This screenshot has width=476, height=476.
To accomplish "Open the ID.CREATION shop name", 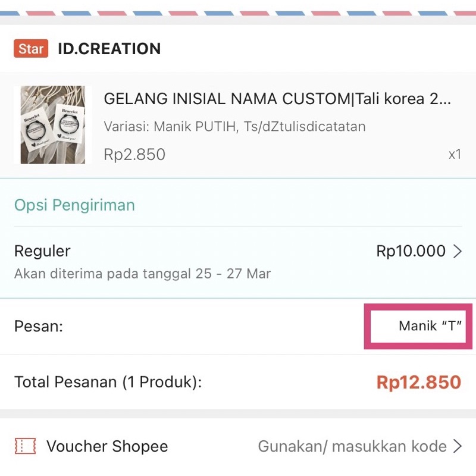I will [109, 49].
